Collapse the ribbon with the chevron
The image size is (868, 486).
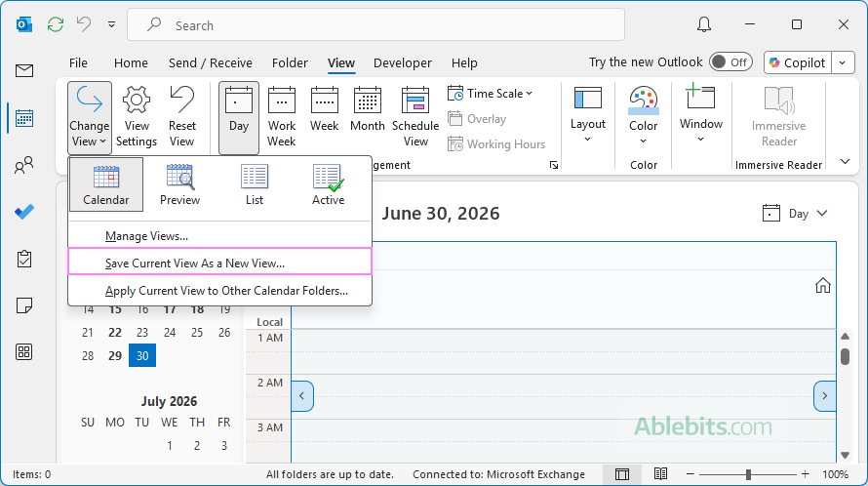[845, 162]
